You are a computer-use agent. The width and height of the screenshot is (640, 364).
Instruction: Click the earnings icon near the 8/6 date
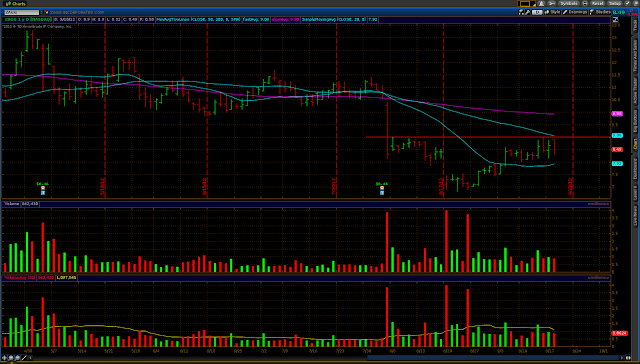(x=382, y=189)
